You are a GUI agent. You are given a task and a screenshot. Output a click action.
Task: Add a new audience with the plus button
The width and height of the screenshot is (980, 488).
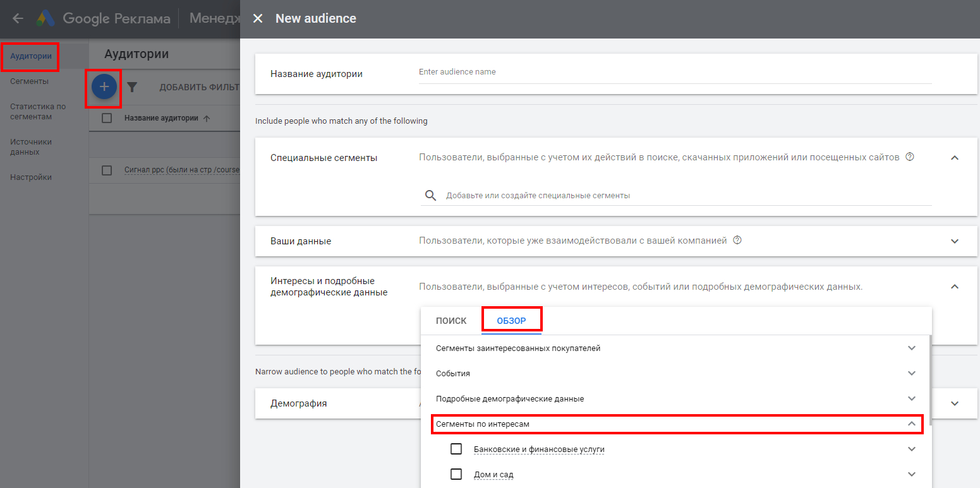click(x=104, y=86)
